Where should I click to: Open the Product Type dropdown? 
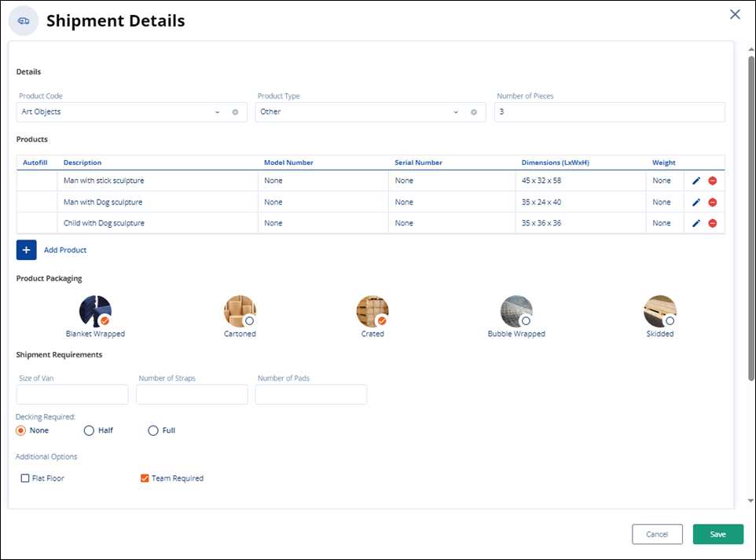click(x=456, y=112)
